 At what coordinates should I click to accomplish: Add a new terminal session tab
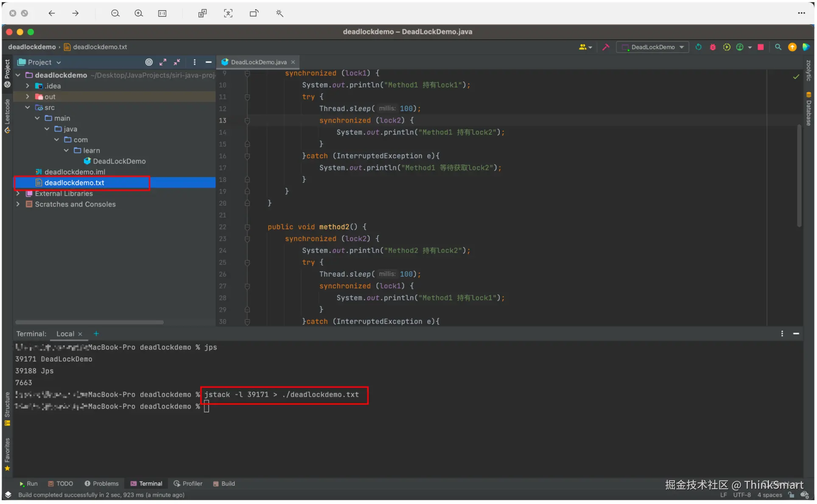(x=96, y=334)
